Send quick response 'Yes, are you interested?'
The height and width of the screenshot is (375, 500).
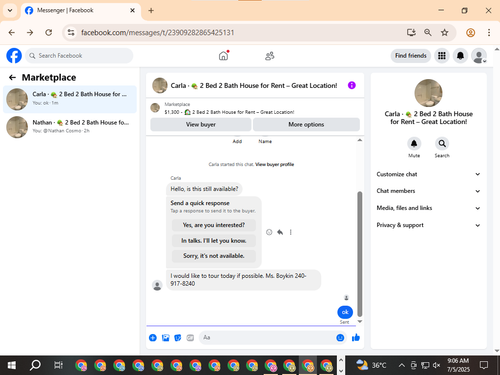click(x=214, y=225)
